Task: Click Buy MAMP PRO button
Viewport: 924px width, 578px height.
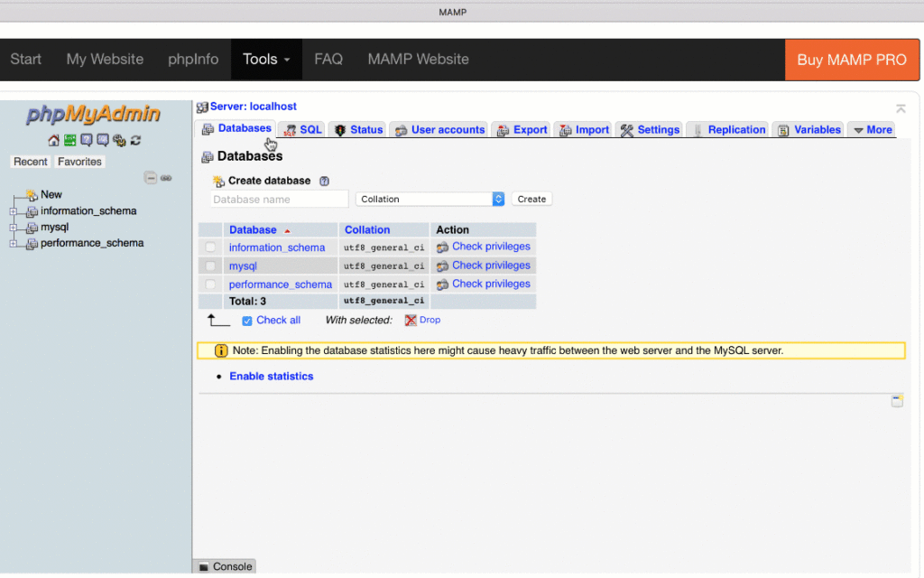Action: click(x=852, y=60)
